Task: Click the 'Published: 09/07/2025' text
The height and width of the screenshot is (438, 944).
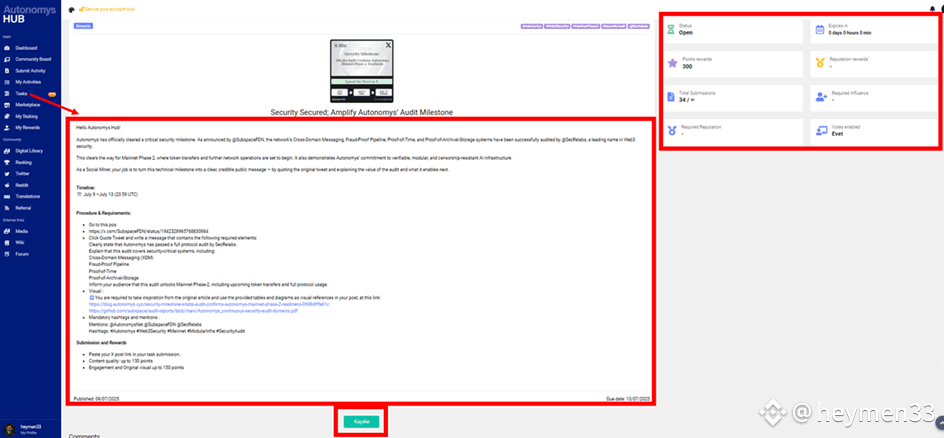Action: 96,399
